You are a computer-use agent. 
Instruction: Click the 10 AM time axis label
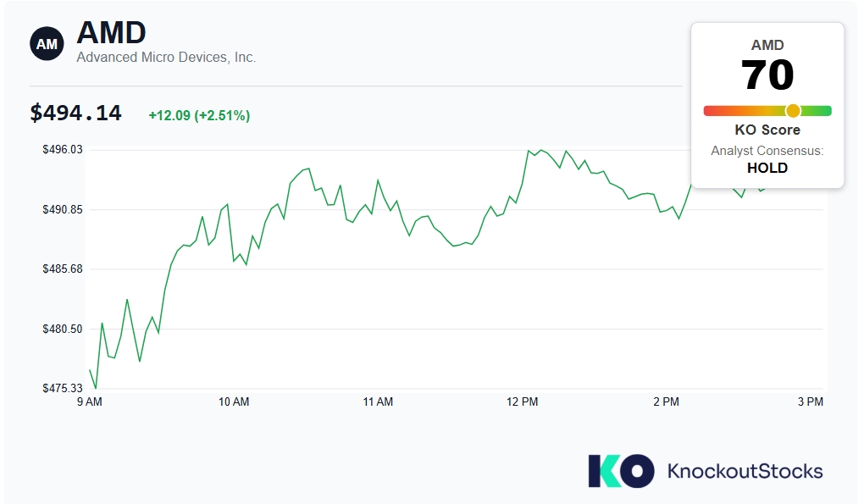coord(234,402)
